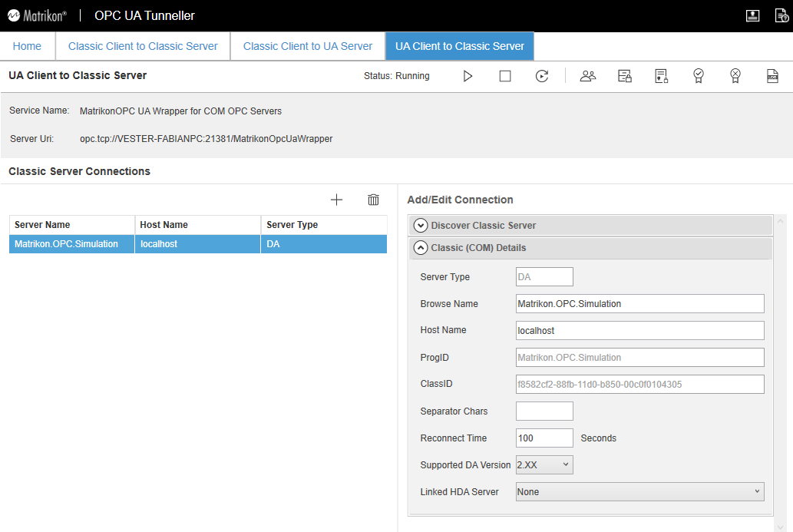Expand Discover Classic Server section

[x=421, y=226]
